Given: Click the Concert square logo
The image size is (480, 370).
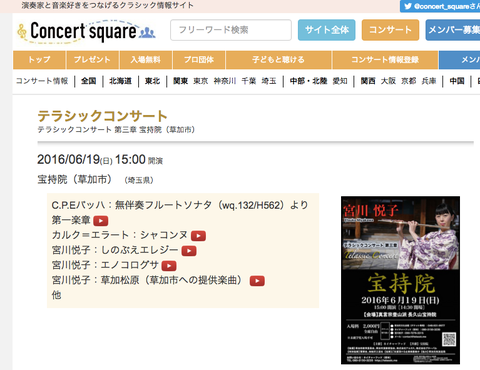Looking at the screenshot, I should (86, 32).
